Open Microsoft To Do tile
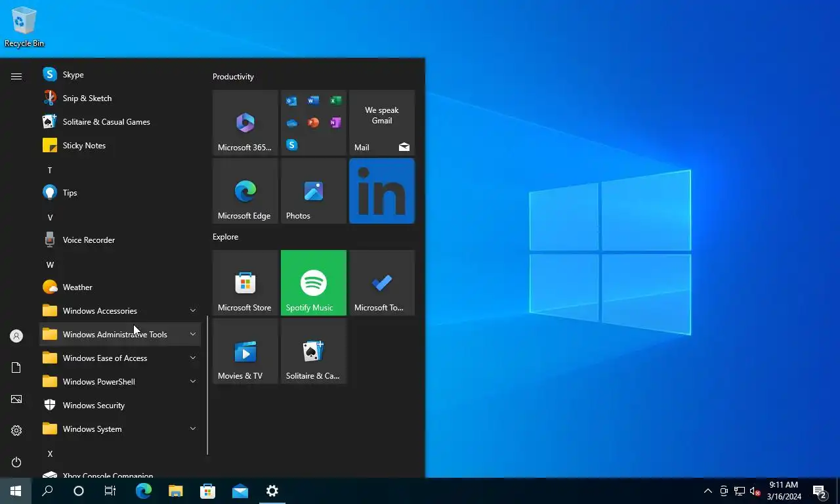This screenshot has width=840, height=504. pyautogui.click(x=382, y=283)
